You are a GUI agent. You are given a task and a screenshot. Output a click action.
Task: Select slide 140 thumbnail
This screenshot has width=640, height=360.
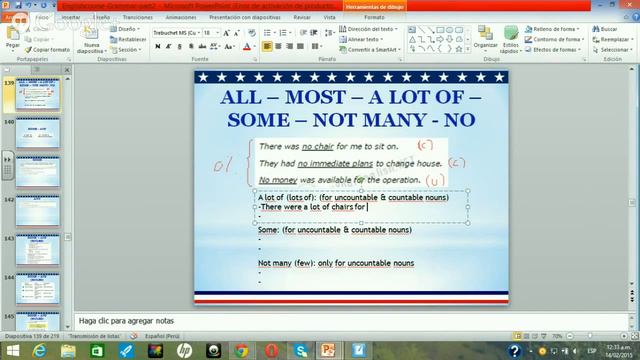point(38,133)
